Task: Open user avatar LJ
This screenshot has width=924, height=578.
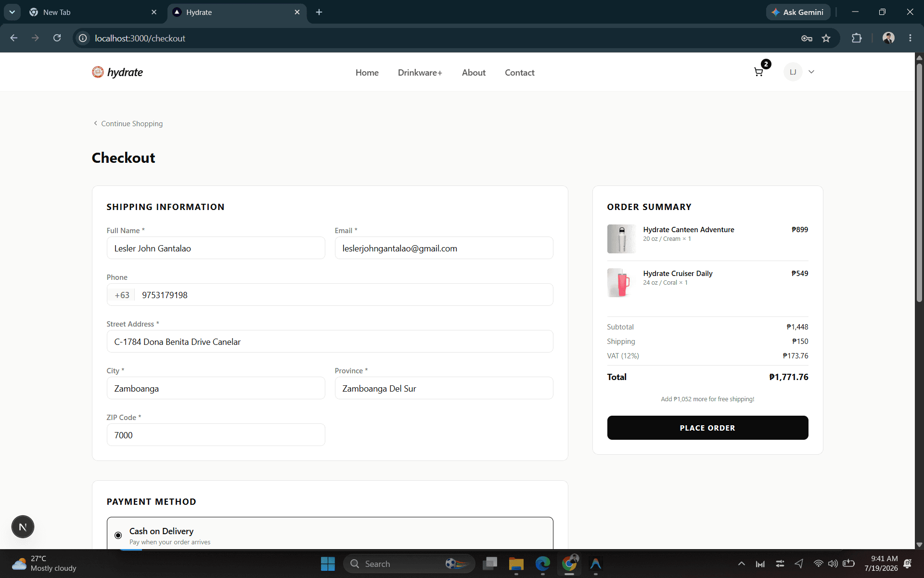Action: [793, 72]
